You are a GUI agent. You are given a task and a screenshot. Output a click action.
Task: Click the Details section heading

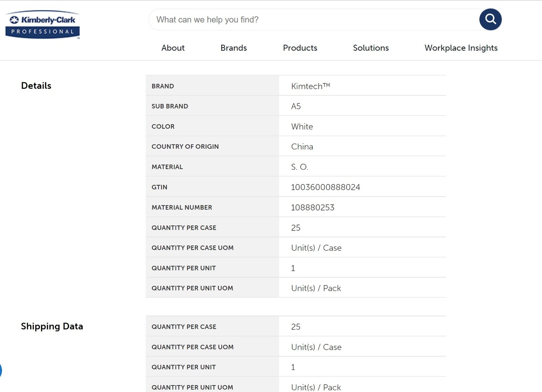[36, 86]
